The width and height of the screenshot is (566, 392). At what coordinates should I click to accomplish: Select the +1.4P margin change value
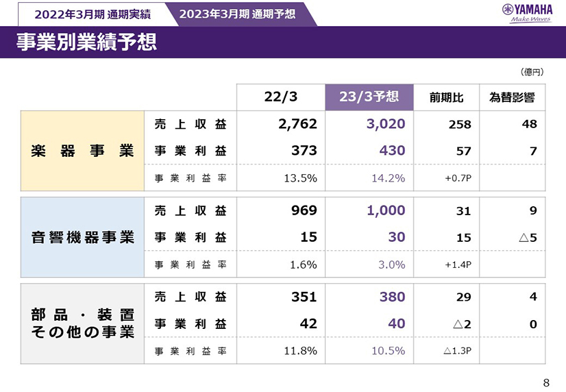click(x=458, y=265)
